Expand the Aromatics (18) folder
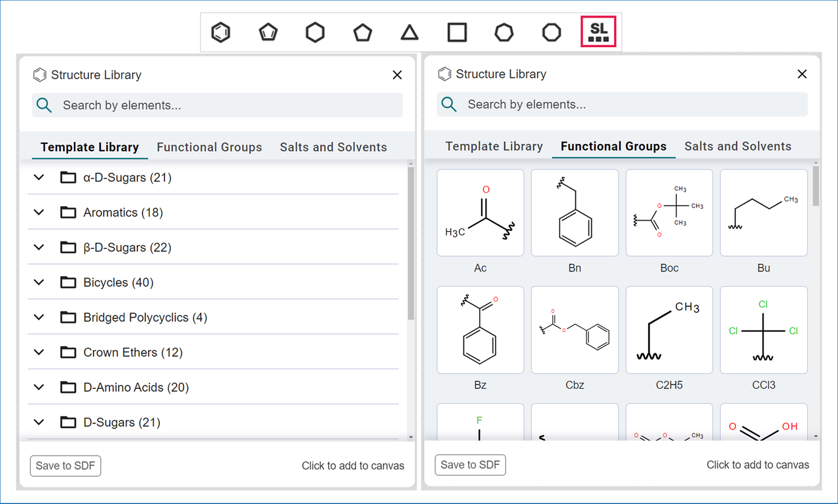Screen dimensions: 838x504 coord(39,213)
